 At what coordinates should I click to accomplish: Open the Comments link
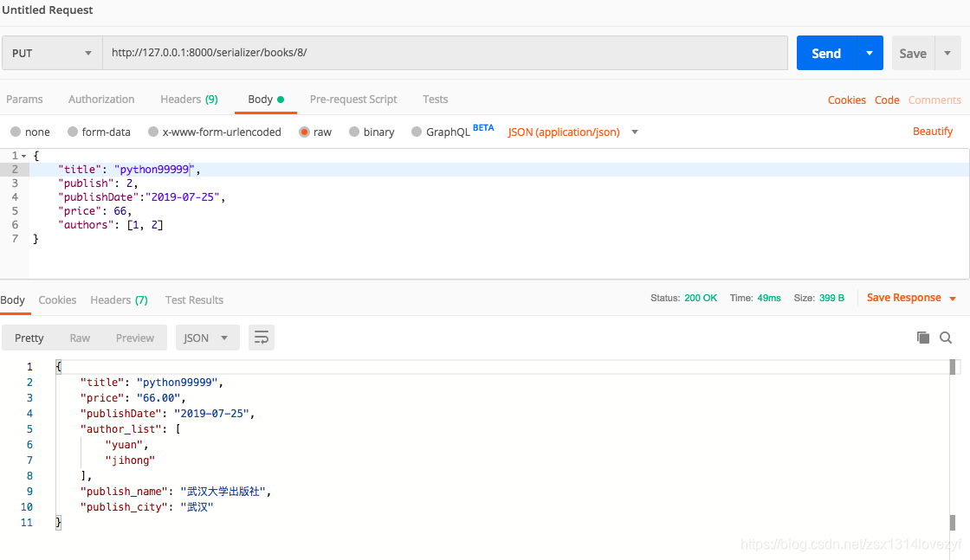pos(934,100)
